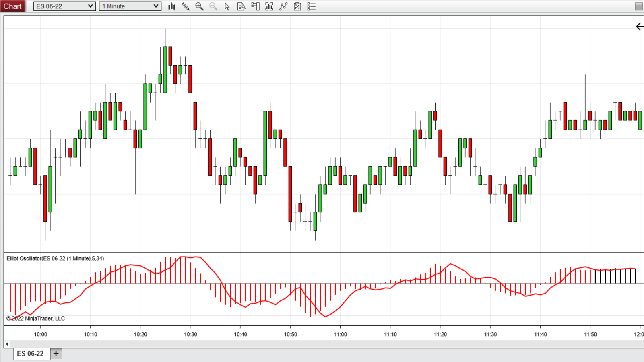Open the data box icon
This screenshot has height=362, width=644.
pos(241,6)
